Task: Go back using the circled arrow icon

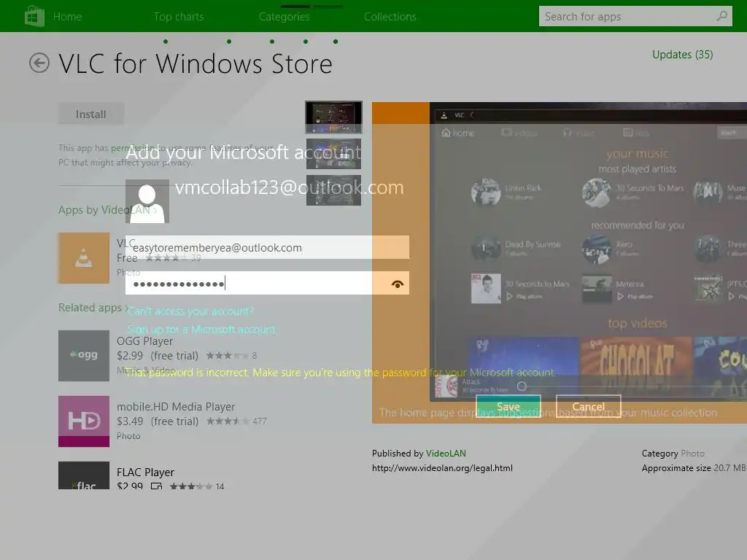Action: [x=39, y=63]
